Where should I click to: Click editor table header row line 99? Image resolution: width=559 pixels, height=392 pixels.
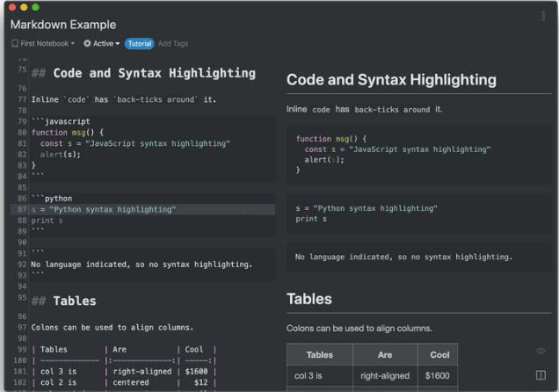(x=124, y=350)
